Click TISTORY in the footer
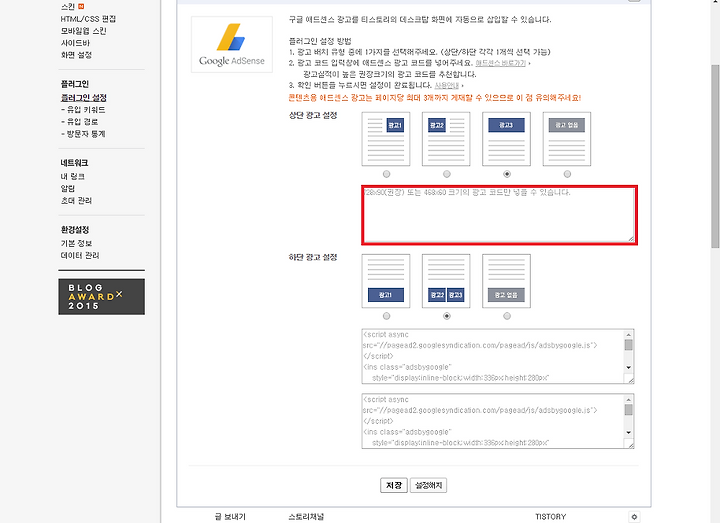720x523 pixels. pyautogui.click(x=551, y=517)
